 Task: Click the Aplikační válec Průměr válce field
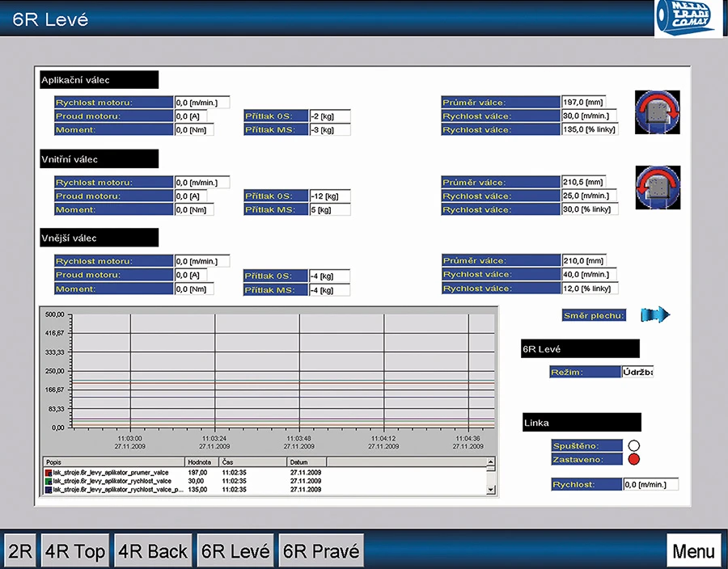click(583, 103)
